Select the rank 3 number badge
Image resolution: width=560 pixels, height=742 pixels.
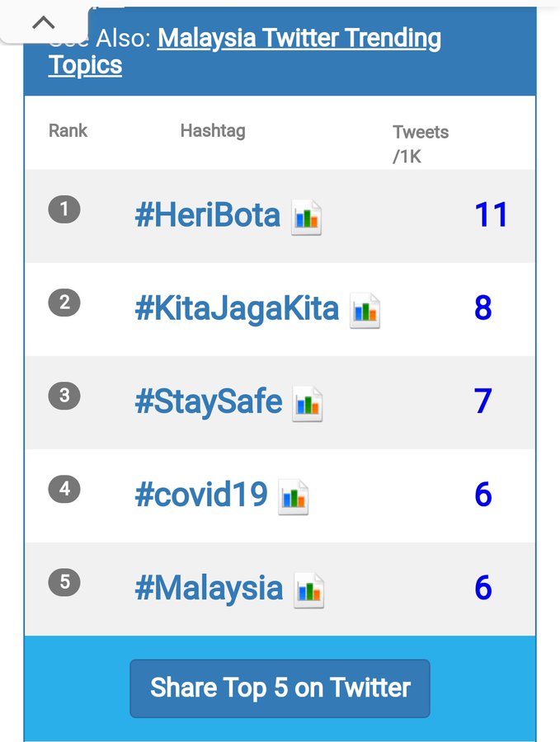click(64, 396)
